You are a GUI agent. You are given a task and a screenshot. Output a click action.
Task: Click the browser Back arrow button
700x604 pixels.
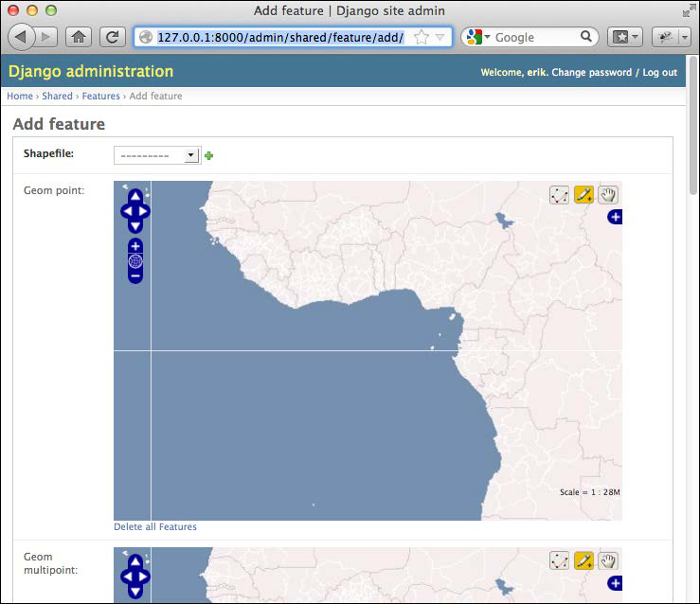pyautogui.click(x=21, y=37)
